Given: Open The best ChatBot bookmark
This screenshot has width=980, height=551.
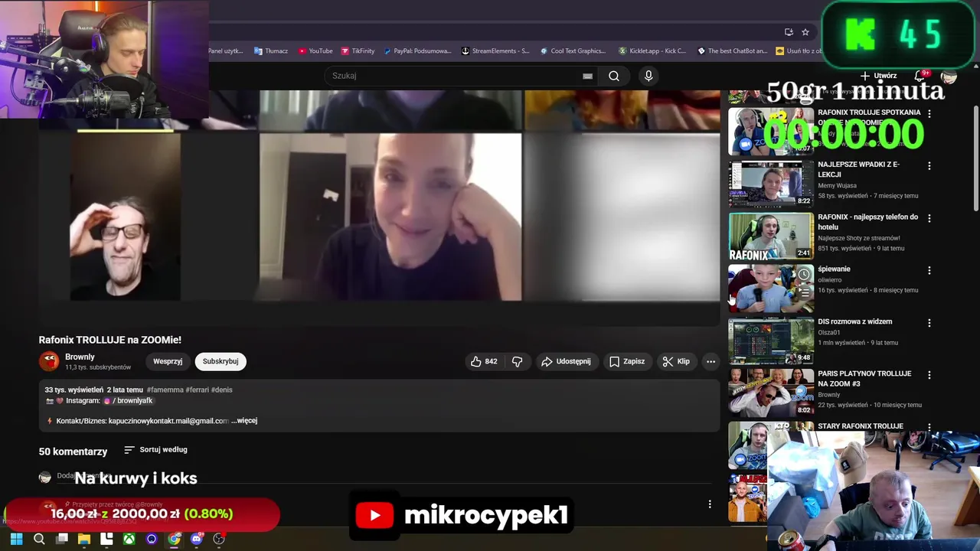Looking at the screenshot, I should pos(733,51).
